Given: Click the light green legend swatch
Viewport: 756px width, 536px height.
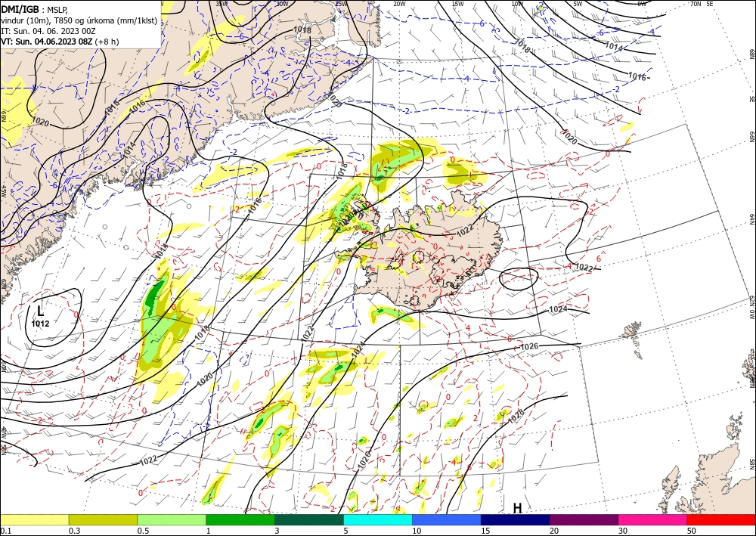Looking at the screenshot, I should click(172, 519).
